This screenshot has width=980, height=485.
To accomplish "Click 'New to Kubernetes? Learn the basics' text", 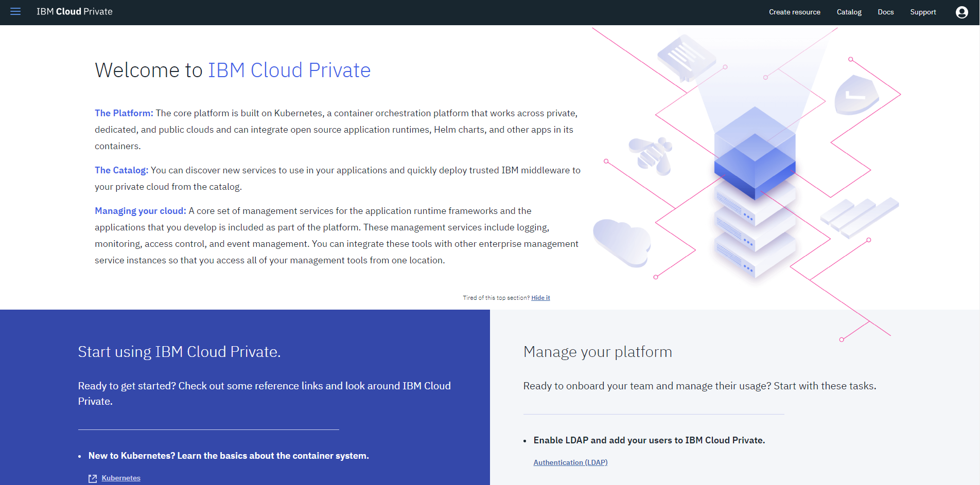I will (x=229, y=456).
